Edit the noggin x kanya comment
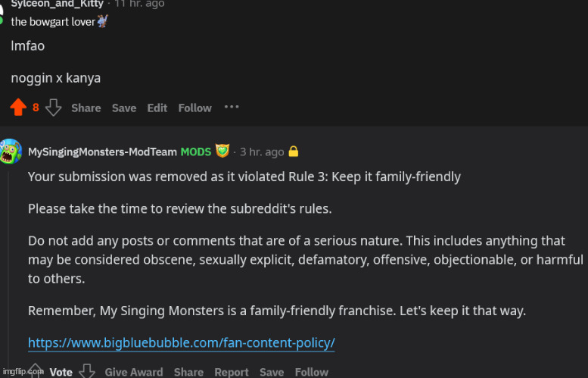588x378 pixels. [157, 108]
